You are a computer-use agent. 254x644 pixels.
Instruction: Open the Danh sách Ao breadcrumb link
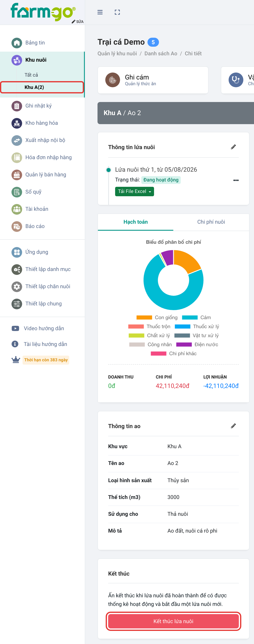(x=161, y=53)
